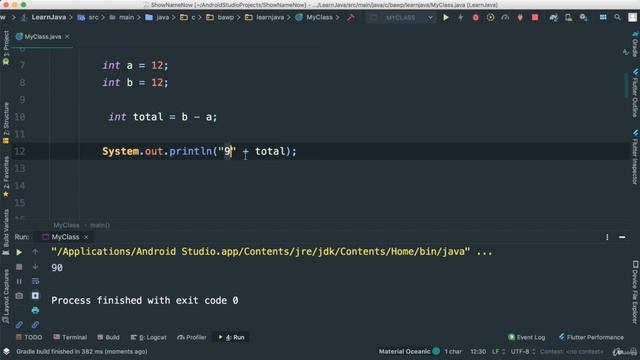Open Material Oceanic theme switcher
Screen dimensions: 640x360
point(409,351)
